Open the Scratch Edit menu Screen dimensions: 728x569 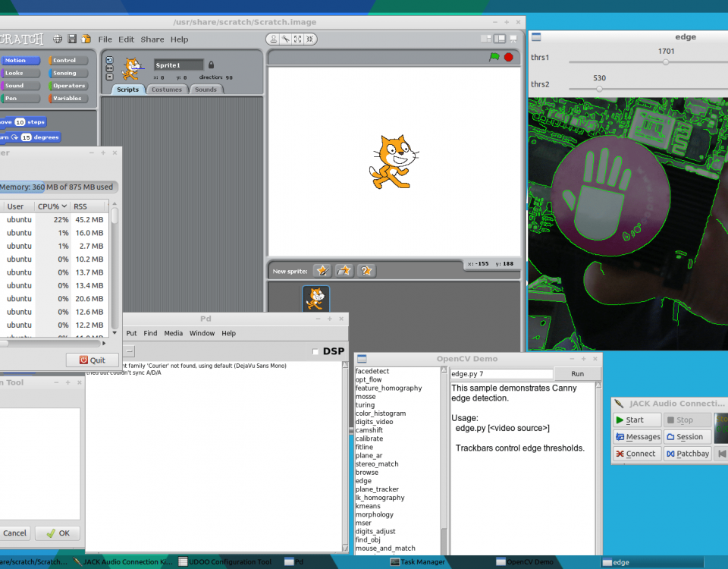tap(126, 39)
